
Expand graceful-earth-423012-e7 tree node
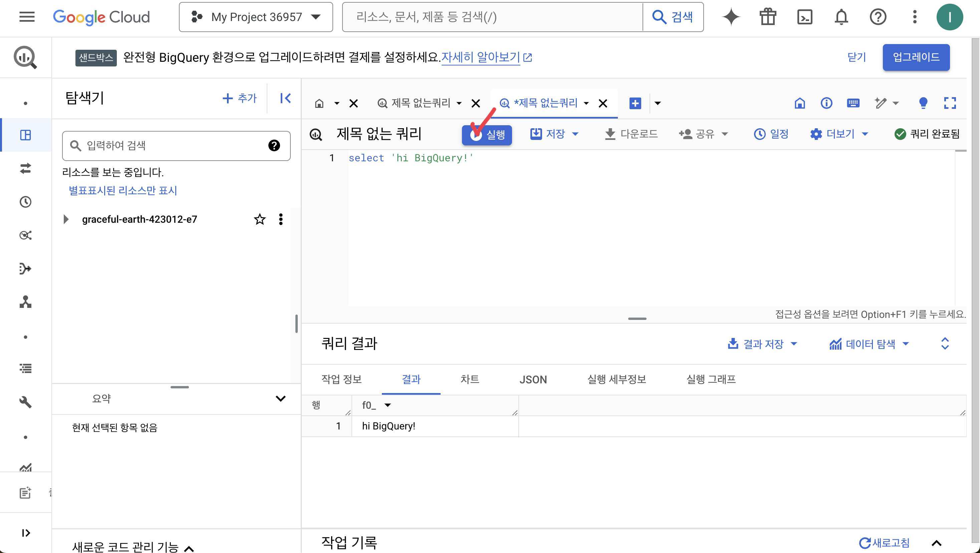click(66, 219)
